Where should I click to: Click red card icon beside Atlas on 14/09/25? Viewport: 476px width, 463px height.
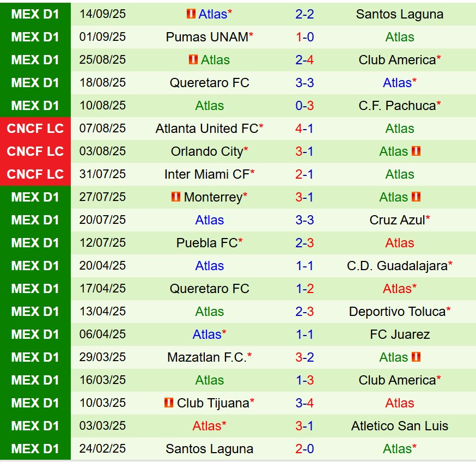[191, 14]
